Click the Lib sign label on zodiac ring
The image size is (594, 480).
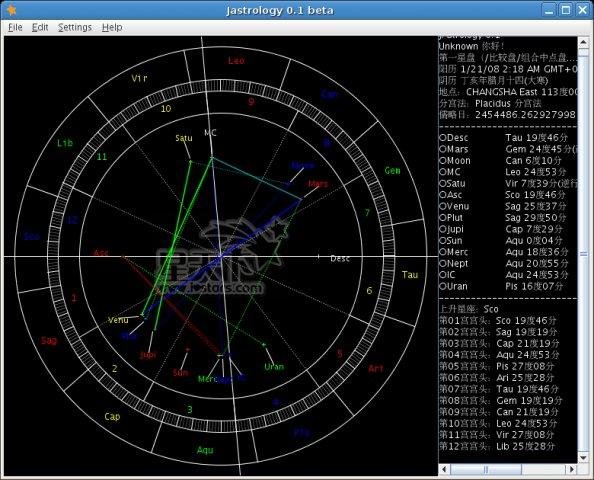click(65, 143)
